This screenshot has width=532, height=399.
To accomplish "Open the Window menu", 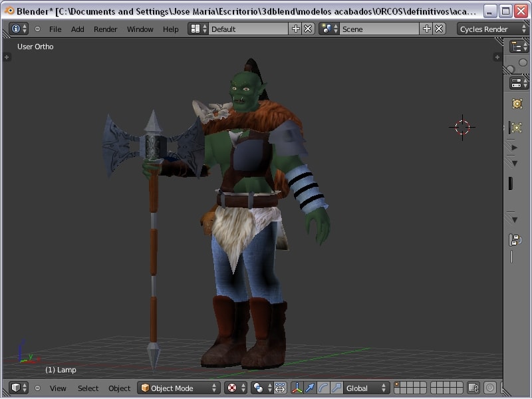I will (x=140, y=29).
